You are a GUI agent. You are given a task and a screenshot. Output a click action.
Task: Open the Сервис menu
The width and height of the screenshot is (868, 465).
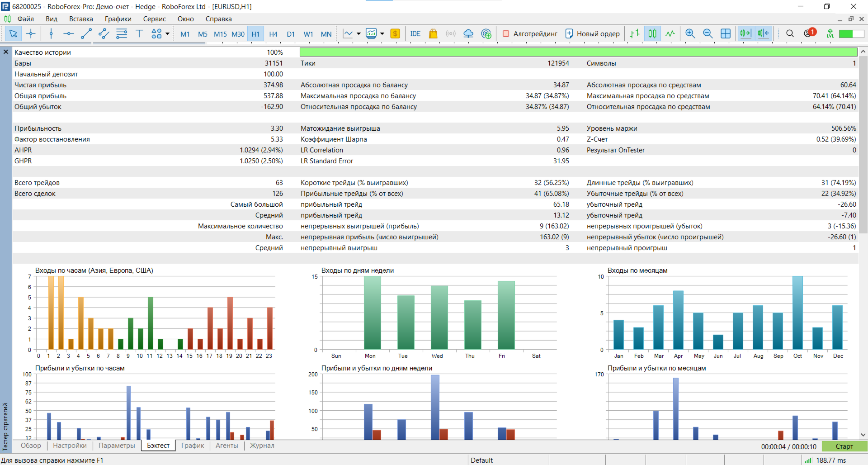pyautogui.click(x=154, y=19)
